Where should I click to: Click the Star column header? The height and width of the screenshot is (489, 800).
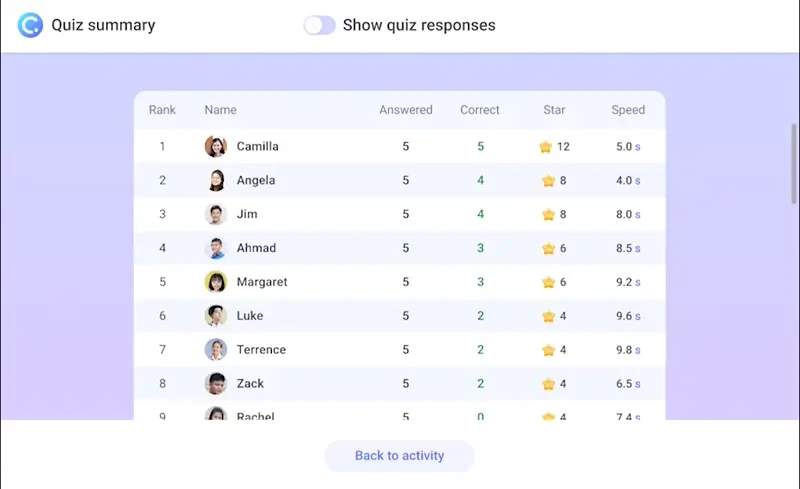[x=554, y=110]
